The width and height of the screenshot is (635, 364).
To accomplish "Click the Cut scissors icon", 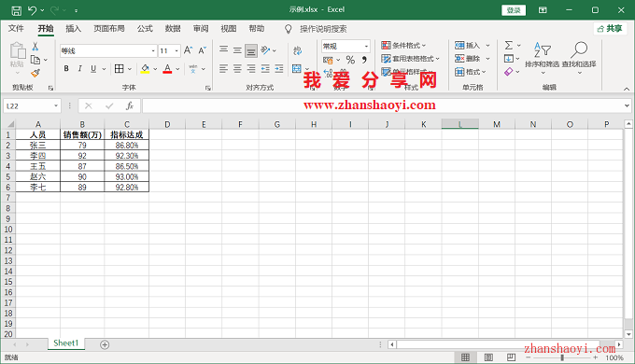I will (35, 47).
